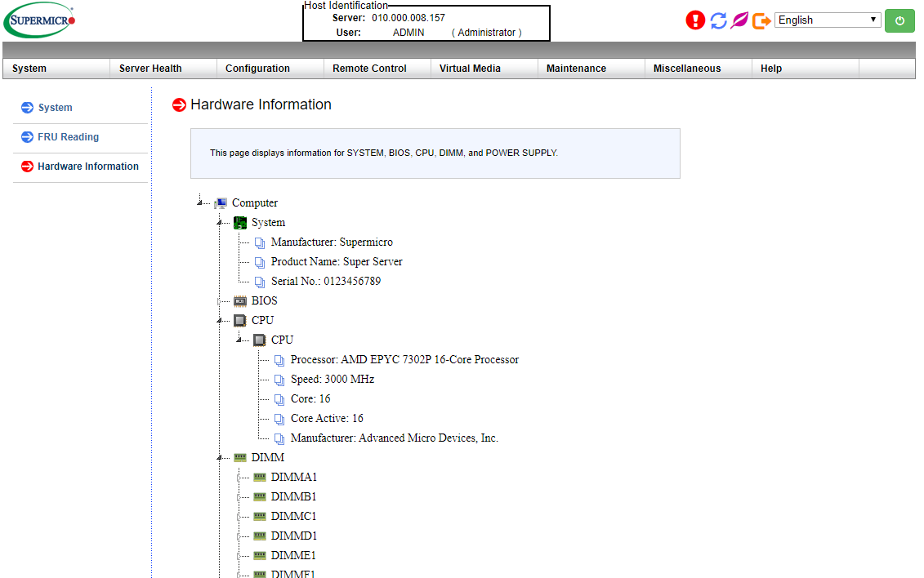
Task: Click the DIMMA1 memory icon
Action: click(x=260, y=478)
